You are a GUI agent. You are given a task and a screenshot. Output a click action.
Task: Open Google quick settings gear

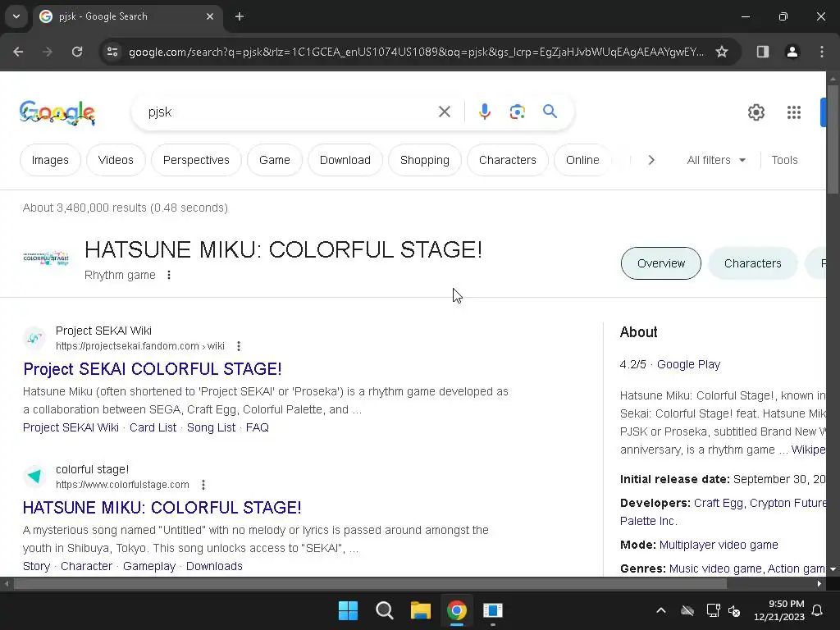click(x=756, y=112)
